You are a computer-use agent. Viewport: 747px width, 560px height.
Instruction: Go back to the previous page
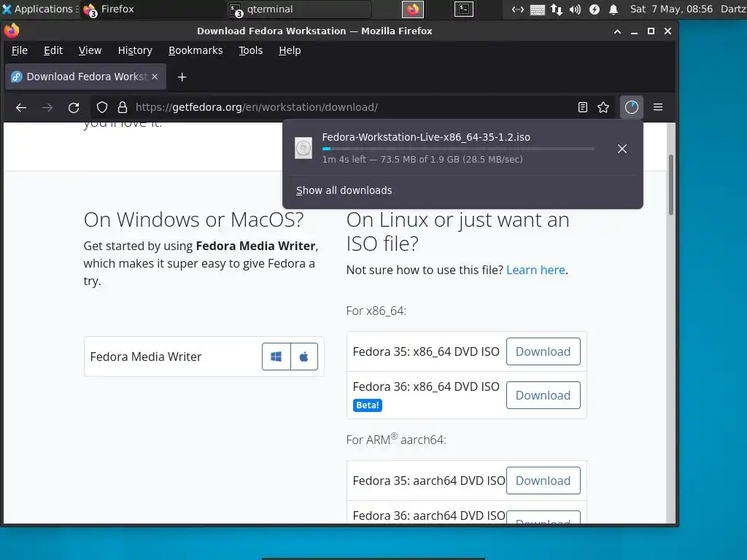(x=21, y=108)
